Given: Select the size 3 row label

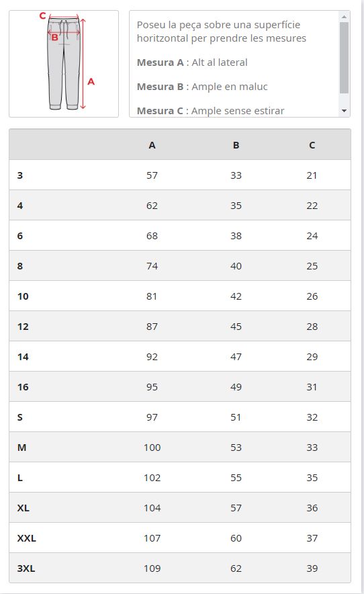Looking at the screenshot, I should coord(20,175).
